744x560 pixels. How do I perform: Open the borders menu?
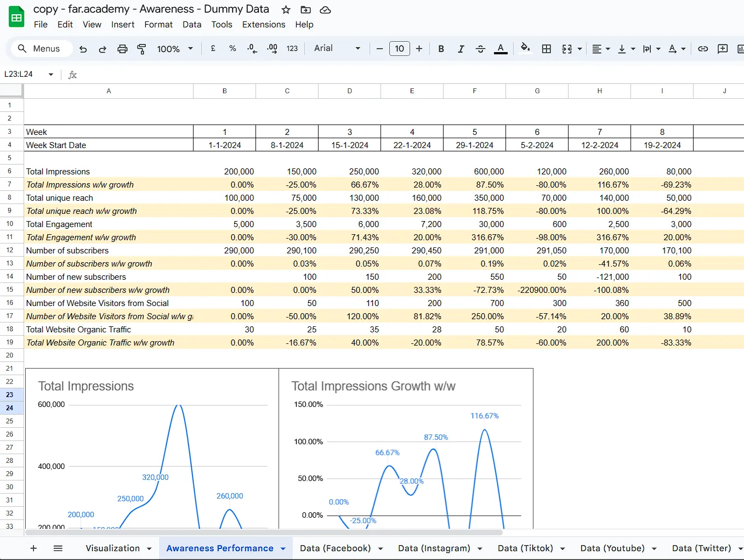click(547, 48)
